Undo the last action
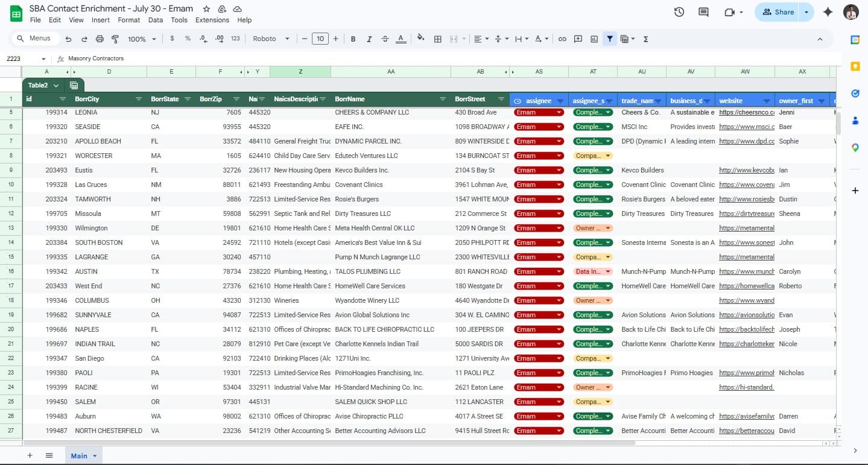The width and height of the screenshot is (868, 465). (69, 39)
